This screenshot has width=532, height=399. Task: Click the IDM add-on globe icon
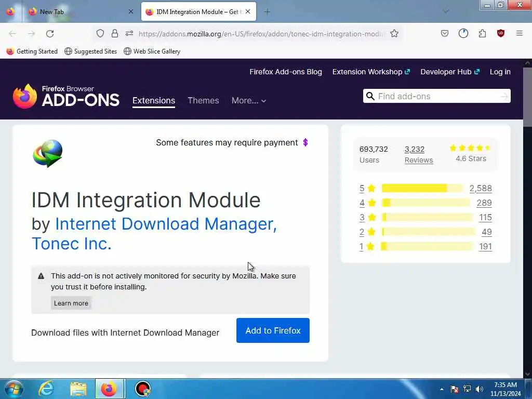[47, 153]
